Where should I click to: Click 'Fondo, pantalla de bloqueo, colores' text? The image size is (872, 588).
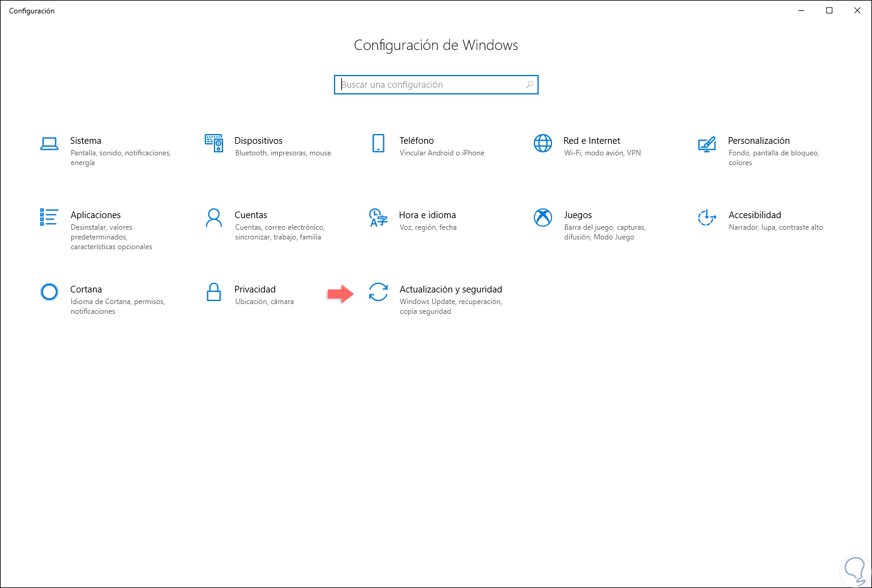pyautogui.click(x=774, y=158)
